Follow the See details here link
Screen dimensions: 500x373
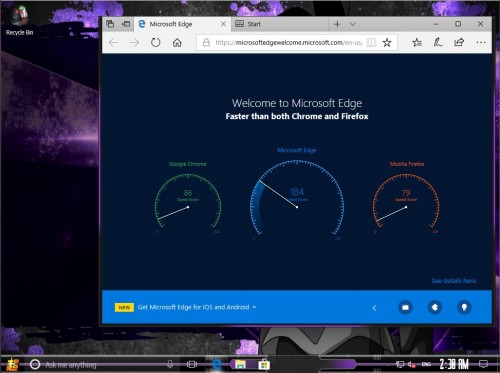(x=454, y=281)
